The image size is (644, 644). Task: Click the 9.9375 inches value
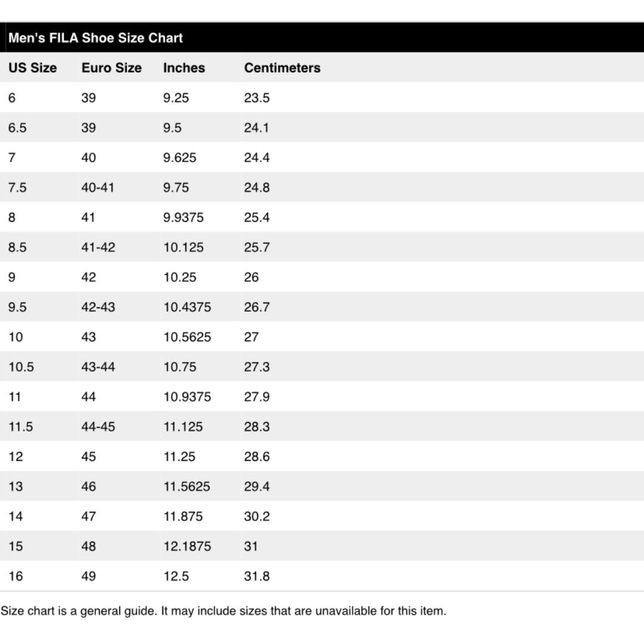point(183,218)
